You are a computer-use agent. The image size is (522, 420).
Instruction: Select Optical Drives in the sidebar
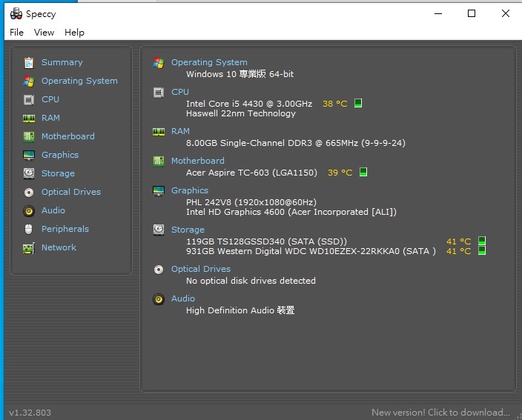pos(71,192)
